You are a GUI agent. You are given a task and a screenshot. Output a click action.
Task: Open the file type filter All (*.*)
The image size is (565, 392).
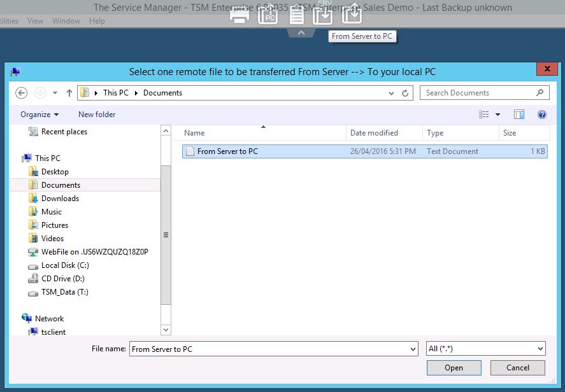pyautogui.click(x=485, y=349)
